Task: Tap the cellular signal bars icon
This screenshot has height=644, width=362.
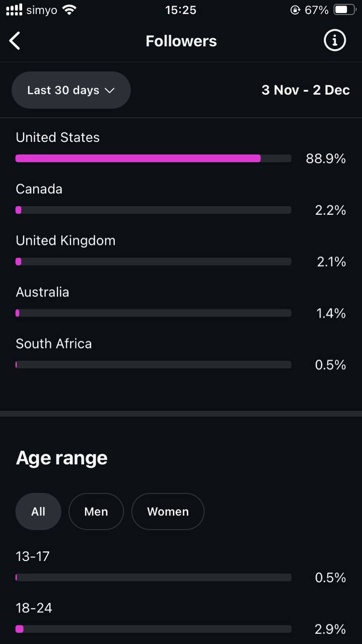Action: [14, 10]
